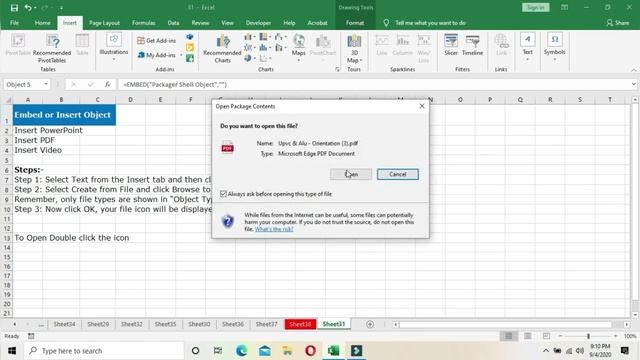The image size is (640, 360).
Task: Select the Sheet34 tab
Action: [x=64, y=324]
